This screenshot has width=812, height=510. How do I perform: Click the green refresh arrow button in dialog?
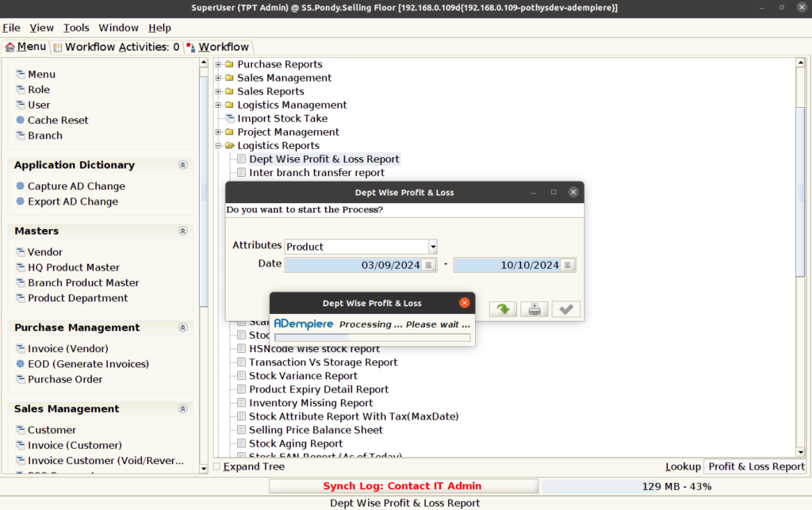pos(503,309)
